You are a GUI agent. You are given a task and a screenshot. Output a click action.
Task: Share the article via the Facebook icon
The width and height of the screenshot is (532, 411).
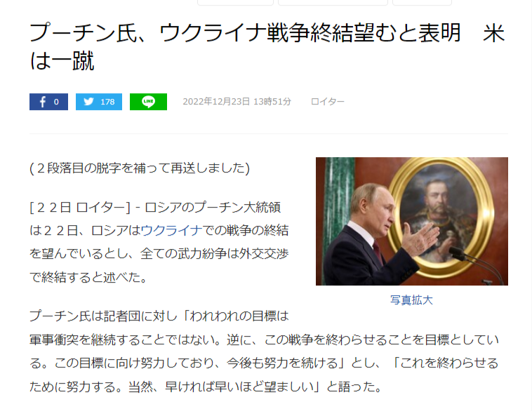(x=43, y=102)
